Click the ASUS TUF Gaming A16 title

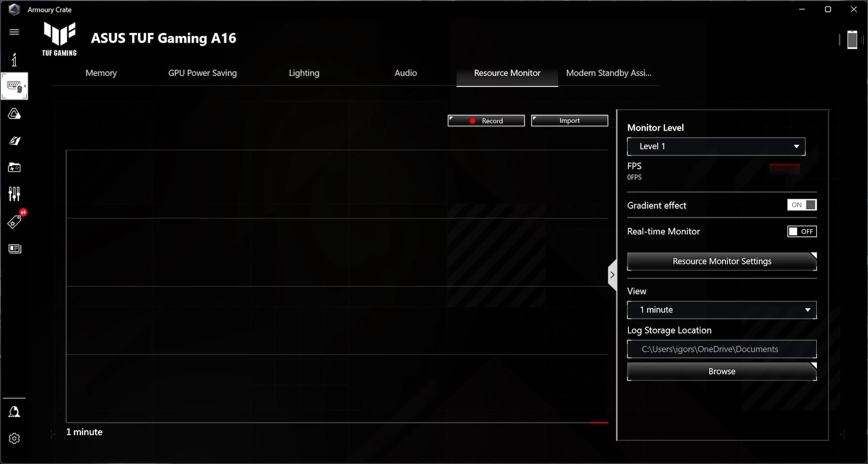click(x=164, y=38)
